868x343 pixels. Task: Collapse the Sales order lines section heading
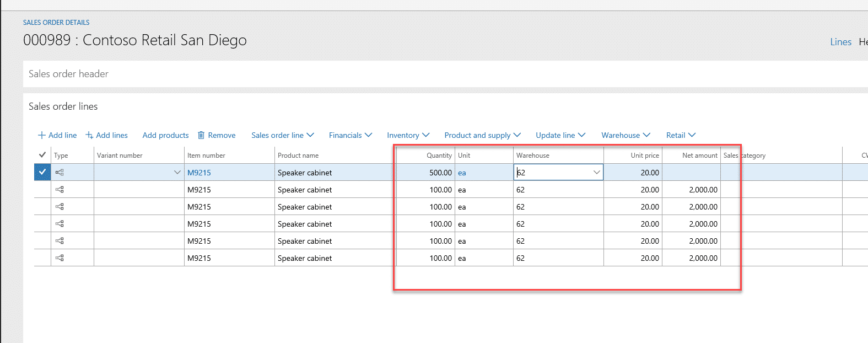(x=63, y=106)
